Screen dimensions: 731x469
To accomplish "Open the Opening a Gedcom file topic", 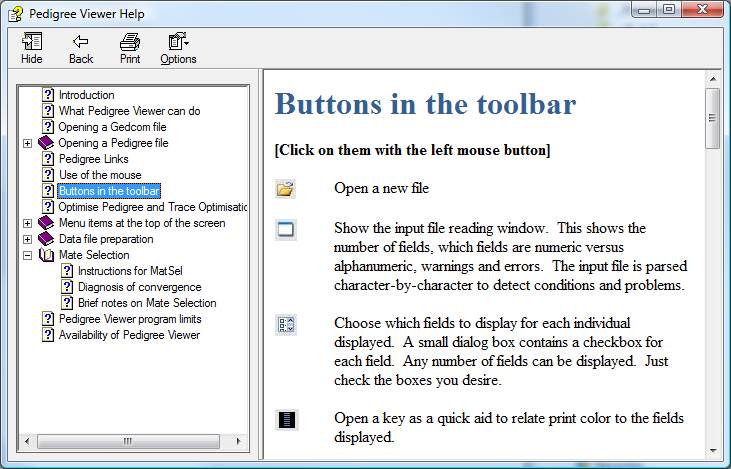I will pyautogui.click(x=112, y=127).
